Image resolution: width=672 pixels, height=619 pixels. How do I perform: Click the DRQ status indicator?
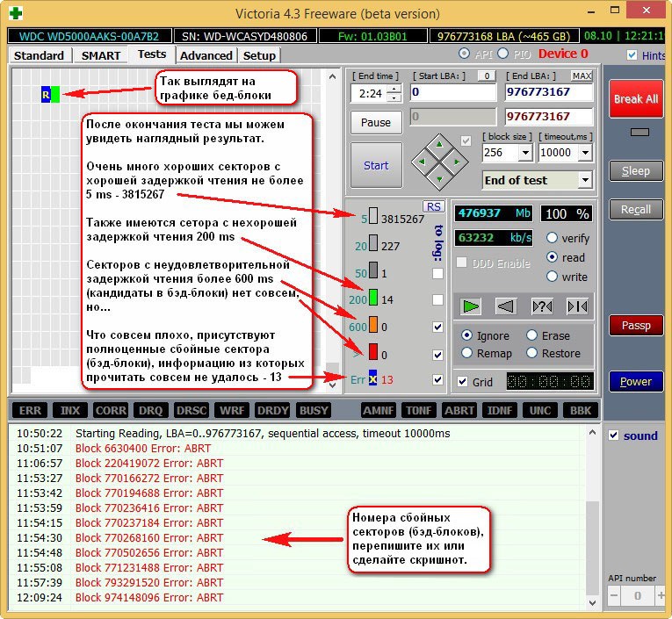(151, 410)
